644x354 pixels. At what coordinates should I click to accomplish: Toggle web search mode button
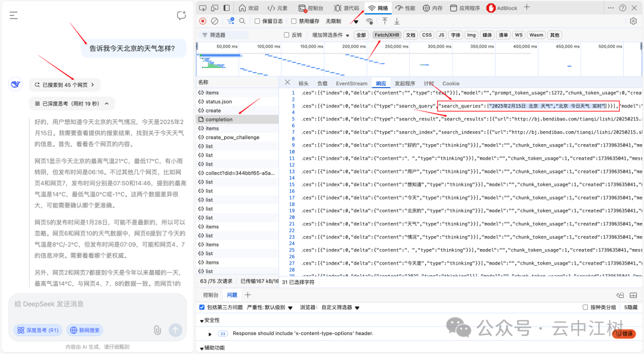[85, 330]
